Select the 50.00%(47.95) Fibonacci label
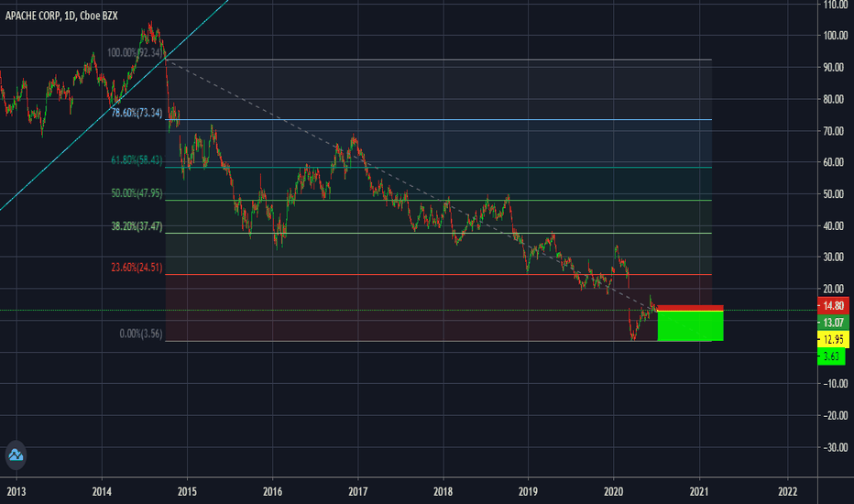The height and width of the screenshot is (504, 854). point(137,192)
